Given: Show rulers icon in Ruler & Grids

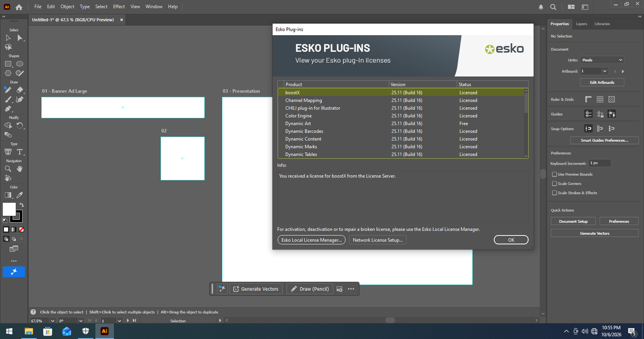Looking at the screenshot, I should 589,100.
